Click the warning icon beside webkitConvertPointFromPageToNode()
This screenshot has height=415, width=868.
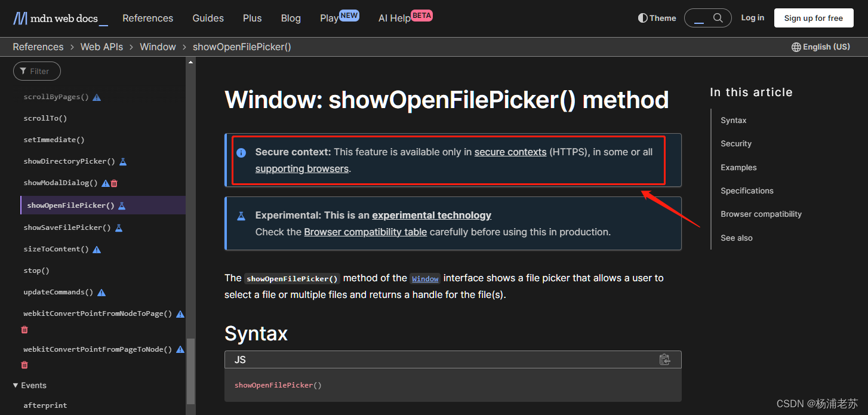pyautogui.click(x=180, y=349)
